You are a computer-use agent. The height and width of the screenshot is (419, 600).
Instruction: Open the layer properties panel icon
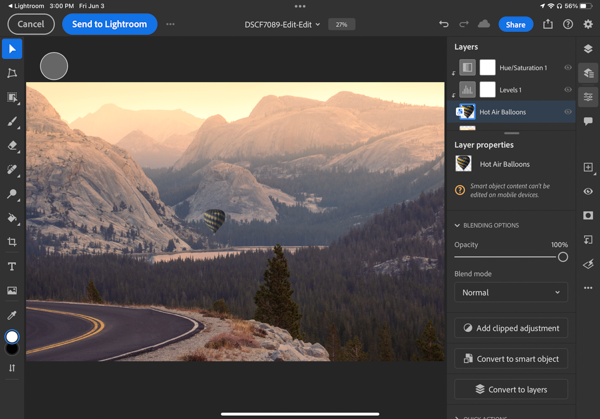tap(588, 96)
